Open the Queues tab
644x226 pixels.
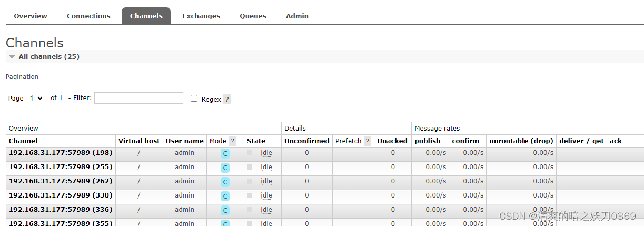pos(253,16)
